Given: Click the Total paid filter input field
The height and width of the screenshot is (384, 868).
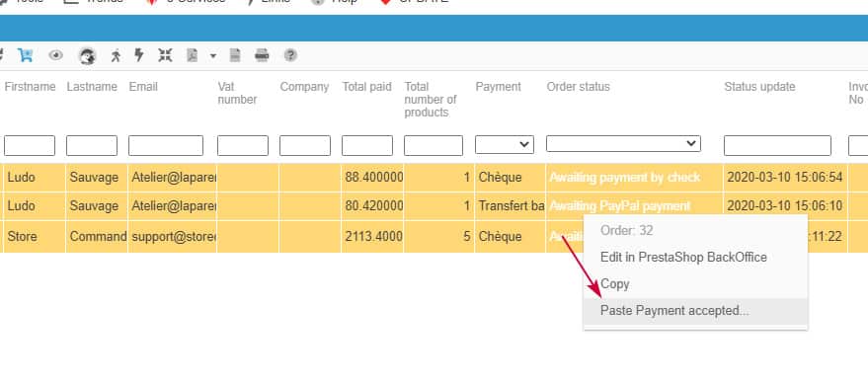Looking at the screenshot, I should pos(367,145).
